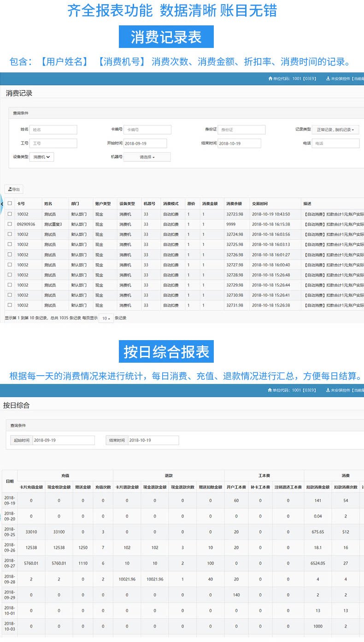Click the 描述 column header
Screen dimensions: 364x642
click(x=307, y=203)
